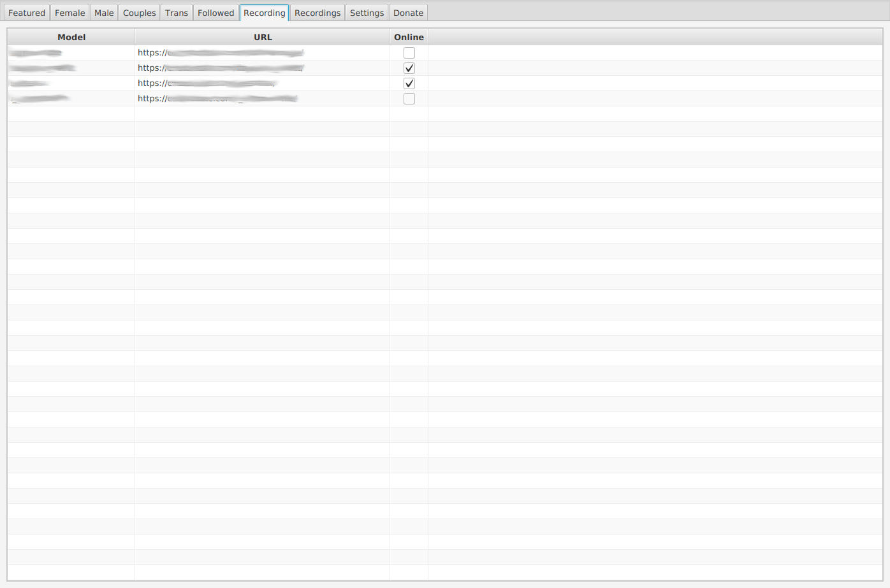This screenshot has width=890, height=588.
Task: Switch to the Female tab
Action: (x=69, y=13)
